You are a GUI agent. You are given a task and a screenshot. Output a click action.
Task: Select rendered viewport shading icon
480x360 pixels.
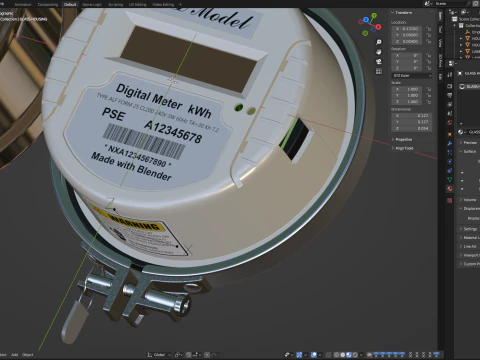point(355,355)
